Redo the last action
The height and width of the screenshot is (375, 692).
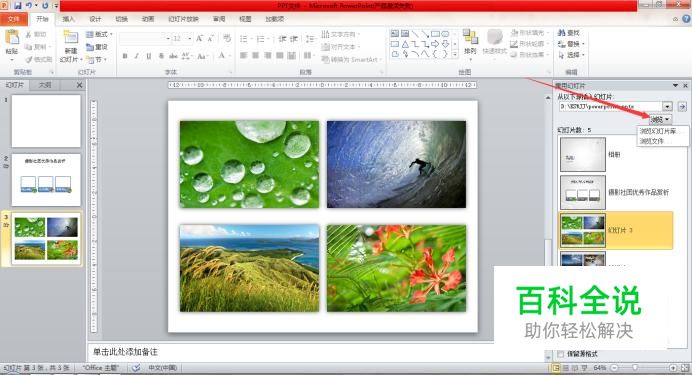click(45, 6)
